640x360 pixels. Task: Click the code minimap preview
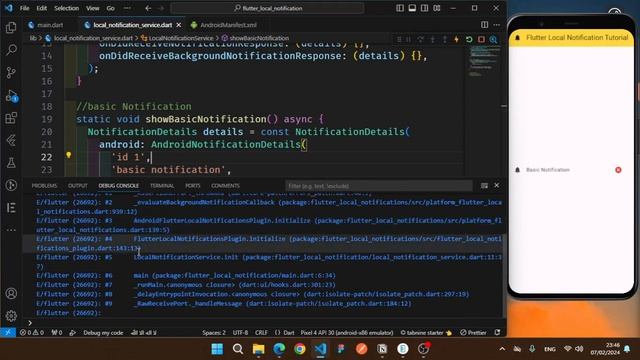tap(483, 61)
